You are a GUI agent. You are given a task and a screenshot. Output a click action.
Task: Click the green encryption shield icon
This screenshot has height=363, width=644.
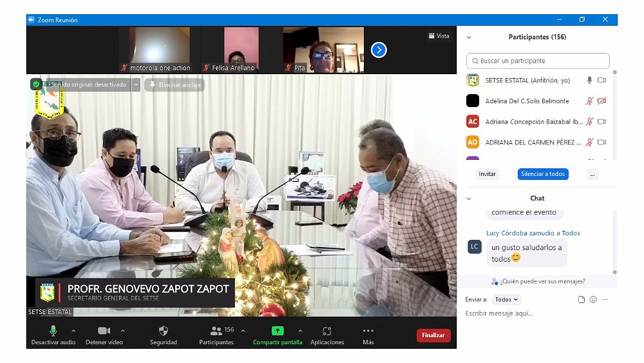36,84
